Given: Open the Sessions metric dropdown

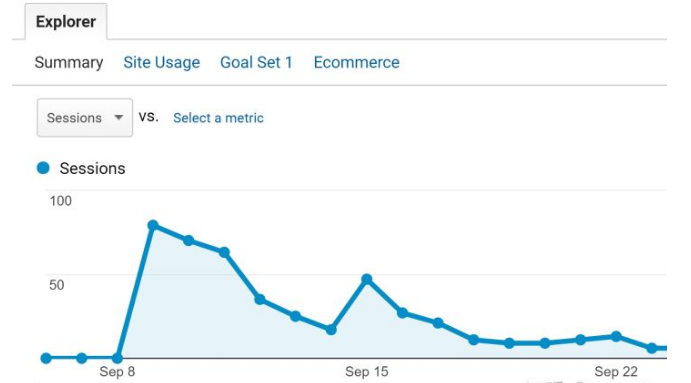Looking at the screenshot, I should pyautogui.click(x=85, y=118).
